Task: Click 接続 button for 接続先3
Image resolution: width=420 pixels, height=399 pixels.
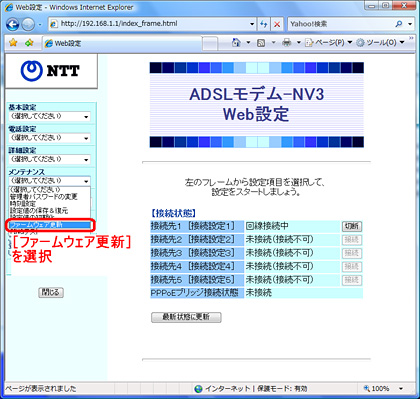Action: tap(352, 253)
